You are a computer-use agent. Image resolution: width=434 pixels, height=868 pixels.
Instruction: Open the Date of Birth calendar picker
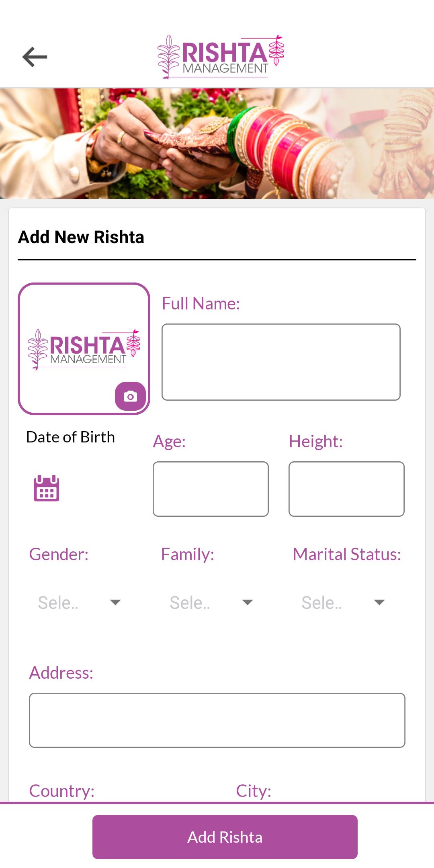pyautogui.click(x=46, y=488)
